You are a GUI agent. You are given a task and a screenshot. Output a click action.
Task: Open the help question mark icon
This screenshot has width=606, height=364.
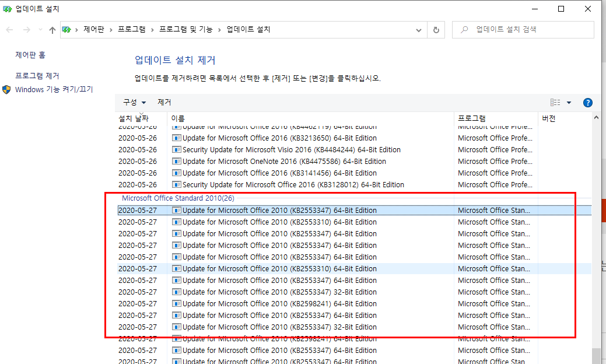(587, 103)
